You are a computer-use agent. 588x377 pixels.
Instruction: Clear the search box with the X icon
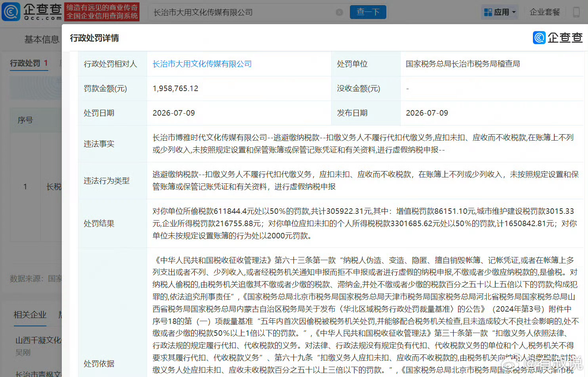(x=339, y=12)
